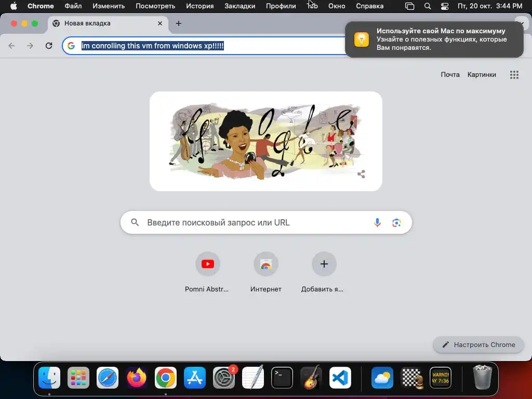This screenshot has width=532, height=399.
Task: Open the Посмотреть menu
Action: click(x=155, y=6)
